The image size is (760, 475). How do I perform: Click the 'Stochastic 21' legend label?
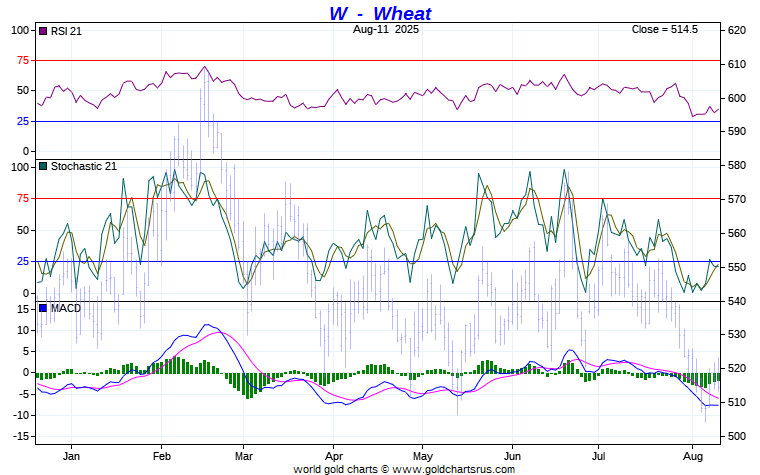tap(84, 166)
